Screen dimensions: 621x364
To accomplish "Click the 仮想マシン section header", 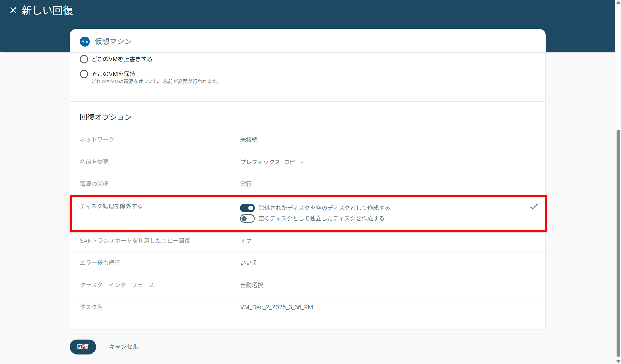I will click(x=113, y=41).
